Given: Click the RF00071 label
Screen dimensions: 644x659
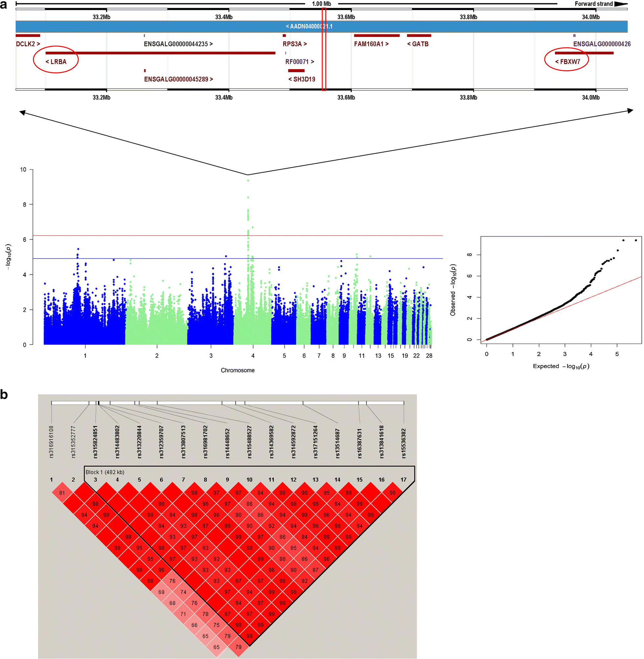Looking at the screenshot, I should pyautogui.click(x=300, y=62).
